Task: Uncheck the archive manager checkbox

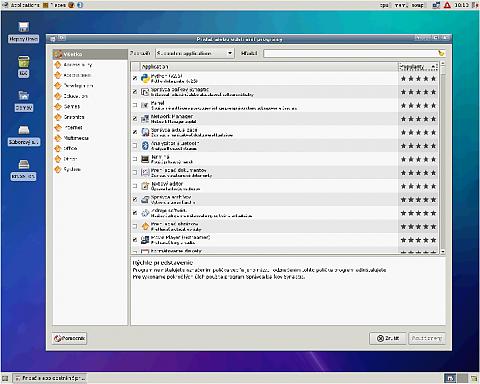Action: click(x=135, y=199)
